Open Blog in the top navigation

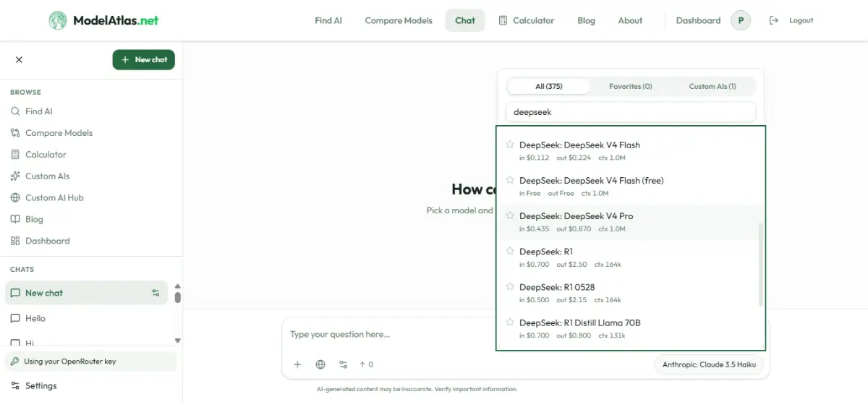(587, 20)
